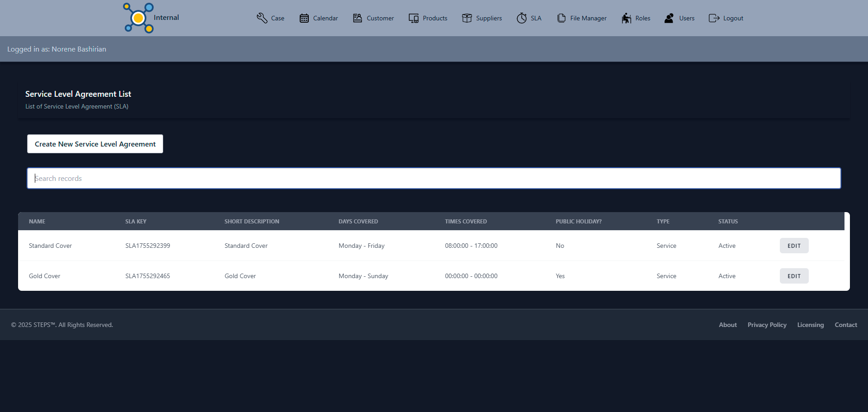The height and width of the screenshot is (412, 868).
Task: Go to the Licensing footer link
Action: pos(810,325)
